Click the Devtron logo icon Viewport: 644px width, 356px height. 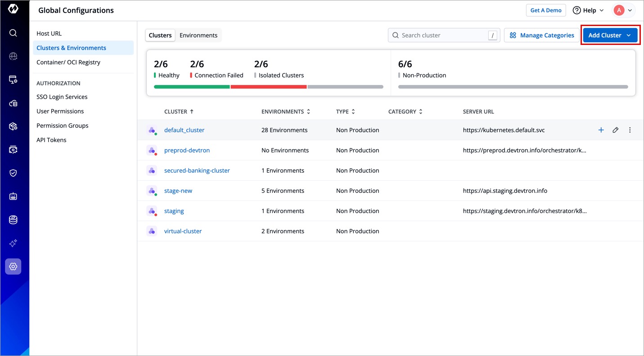[x=13, y=9]
